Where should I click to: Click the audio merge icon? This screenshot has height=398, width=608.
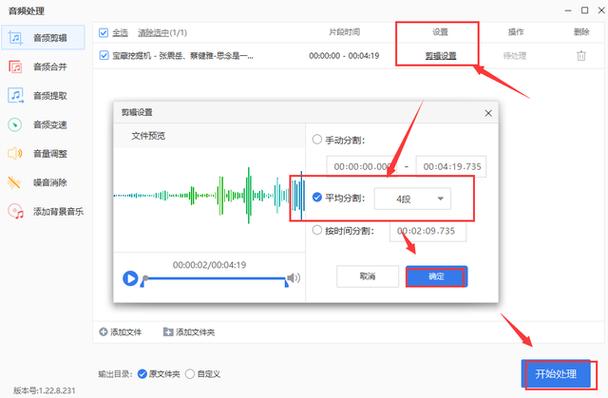(x=16, y=67)
